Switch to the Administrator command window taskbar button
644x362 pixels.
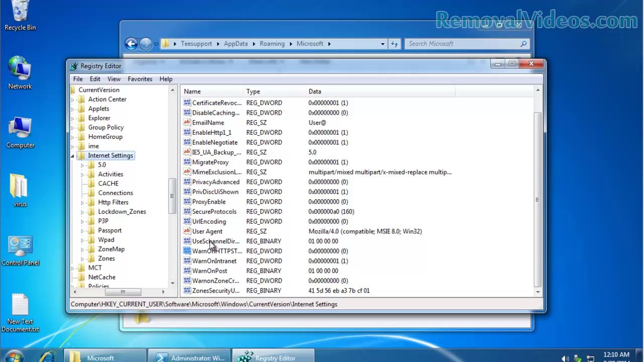(x=190, y=356)
